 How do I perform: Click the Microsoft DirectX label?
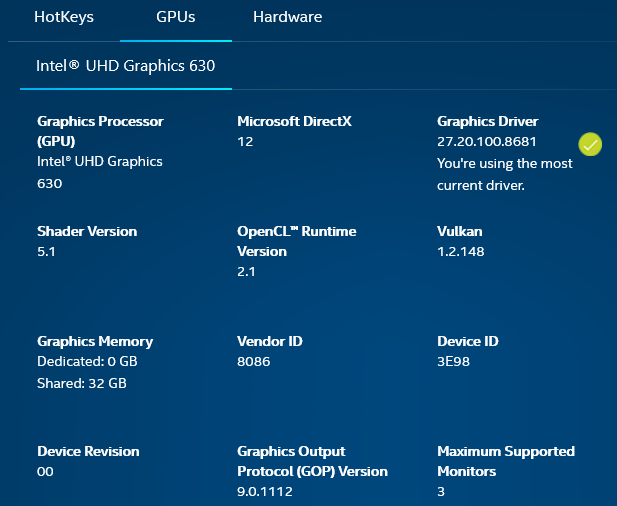pyautogui.click(x=294, y=121)
